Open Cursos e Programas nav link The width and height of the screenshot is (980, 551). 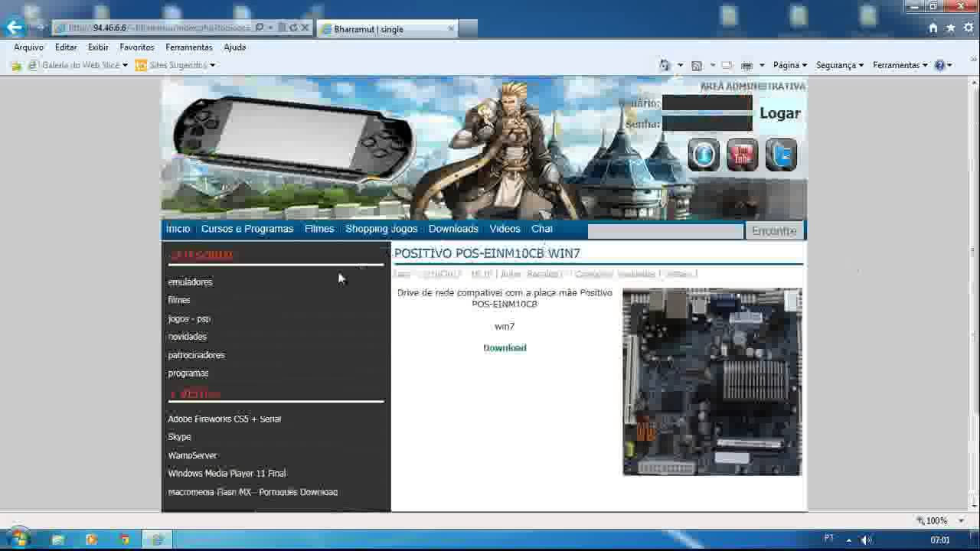247,229
